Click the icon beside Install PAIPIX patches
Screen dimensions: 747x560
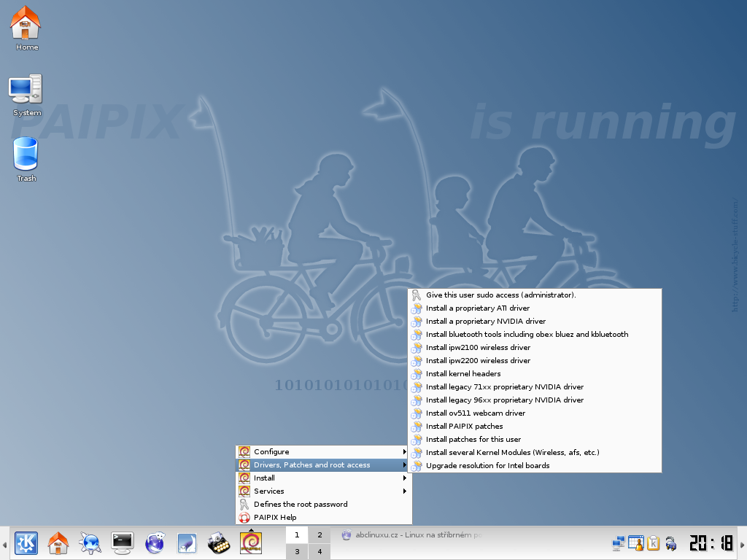pos(417,426)
